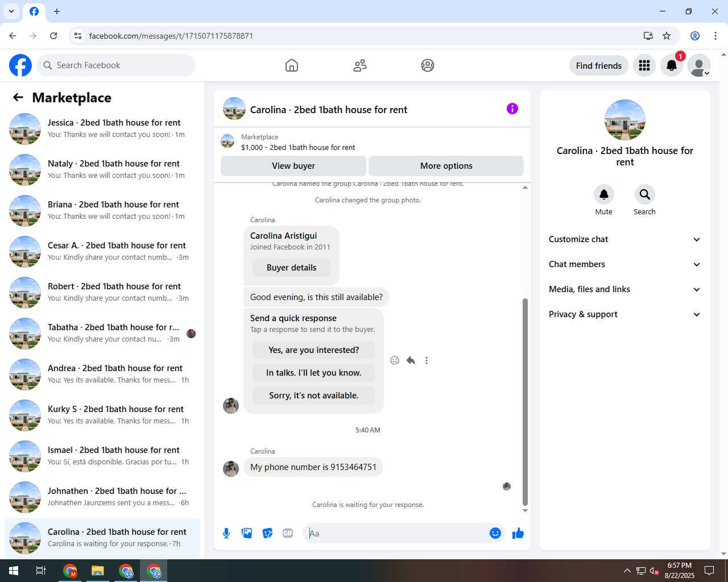Send a thumbs-up like
Image resolution: width=728 pixels, height=582 pixels.
[518, 533]
